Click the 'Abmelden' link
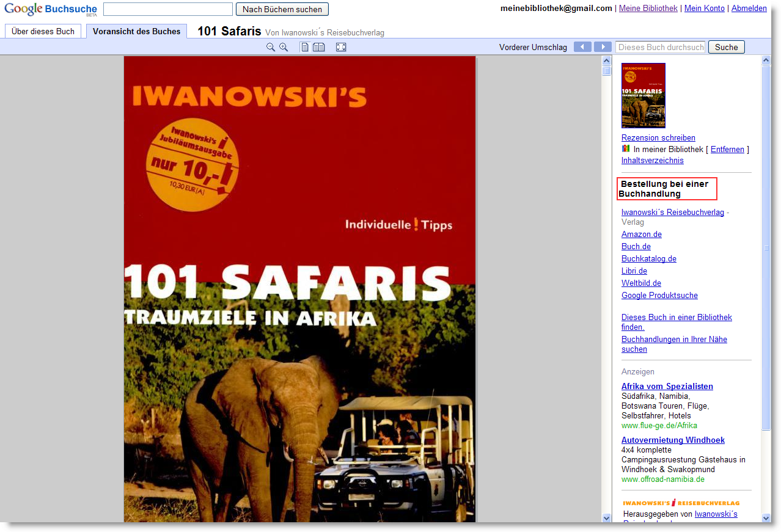This screenshot has height=532, width=781. coord(749,9)
